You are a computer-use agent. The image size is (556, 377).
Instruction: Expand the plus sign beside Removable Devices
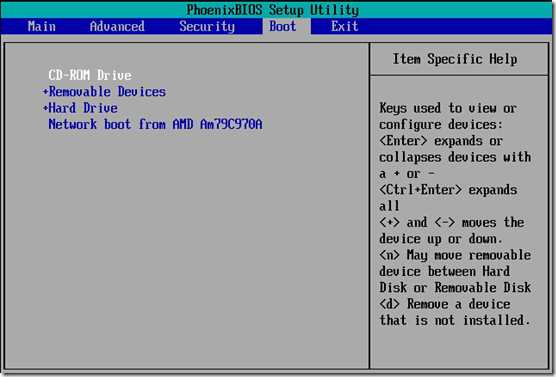click(45, 92)
